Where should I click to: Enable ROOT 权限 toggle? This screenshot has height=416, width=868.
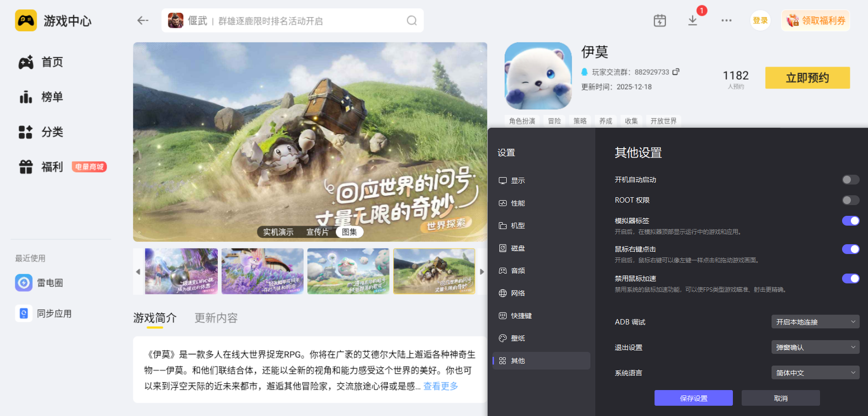[x=850, y=200]
